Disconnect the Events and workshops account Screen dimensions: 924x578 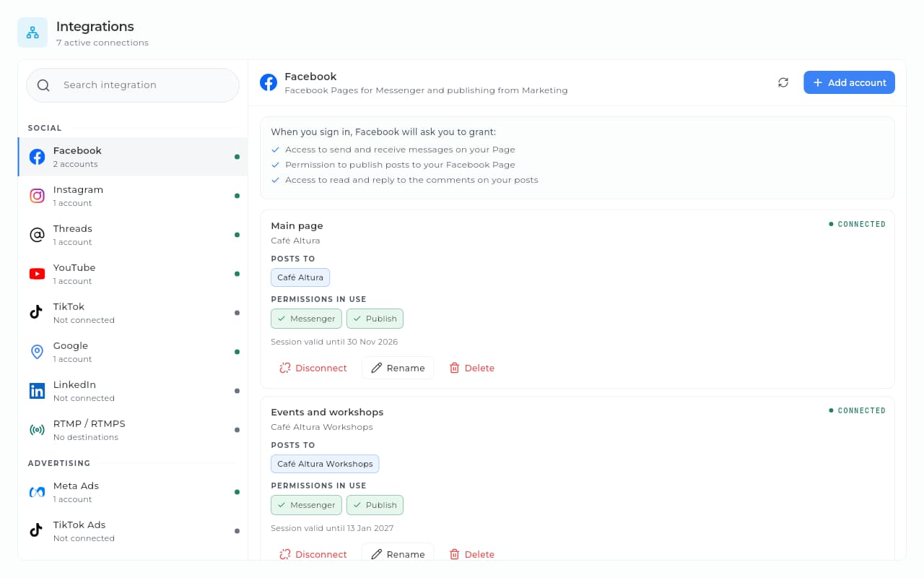[313, 554]
